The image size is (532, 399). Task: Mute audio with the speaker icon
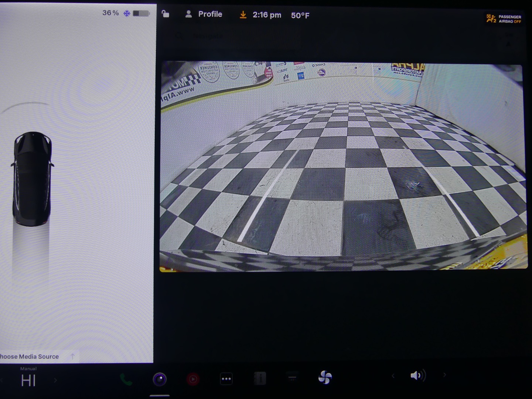417,376
